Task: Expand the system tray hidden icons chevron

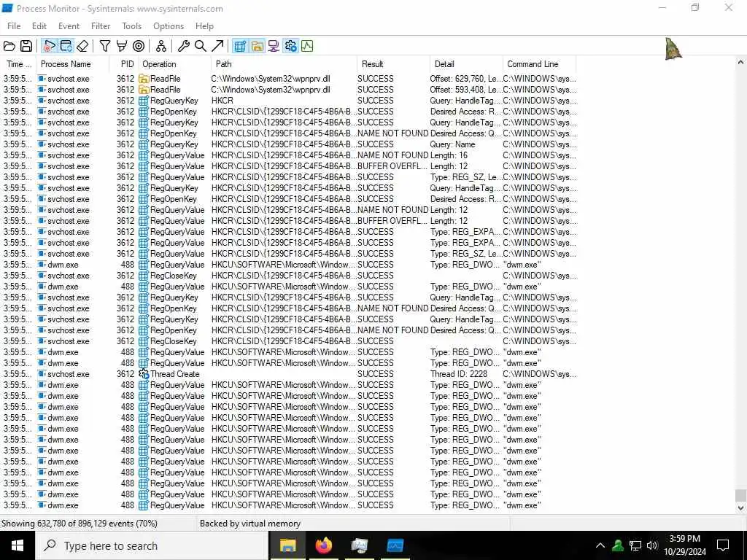Action: pos(600,545)
